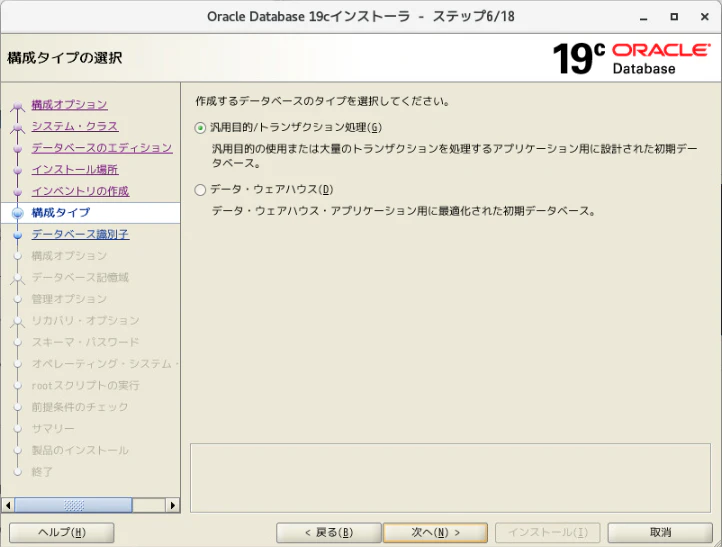The width and height of the screenshot is (722, 547).
Task: Click 次へ(N) > button
Action: point(436,533)
